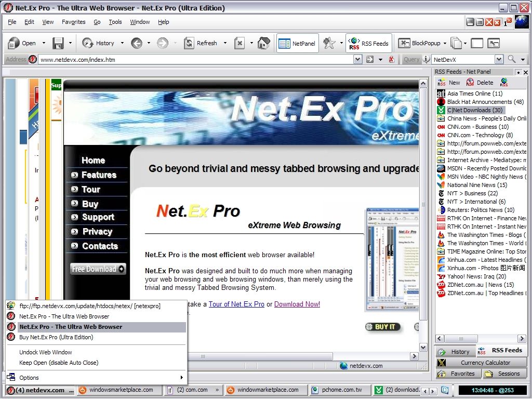
Task: Open the Tools menu
Action: (x=115, y=22)
